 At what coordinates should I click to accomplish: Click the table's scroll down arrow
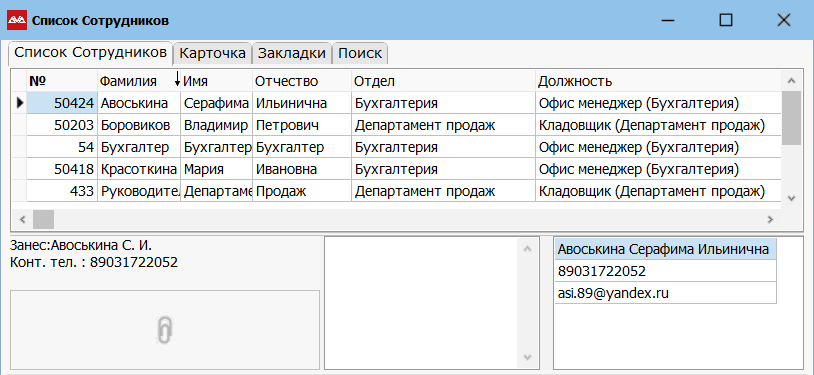(791, 197)
